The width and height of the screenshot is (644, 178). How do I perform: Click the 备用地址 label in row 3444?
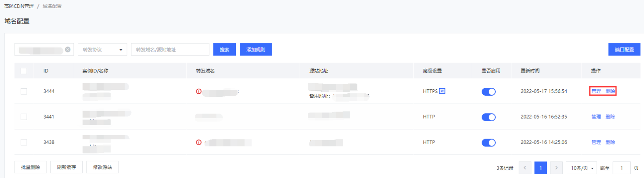click(x=320, y=96)
